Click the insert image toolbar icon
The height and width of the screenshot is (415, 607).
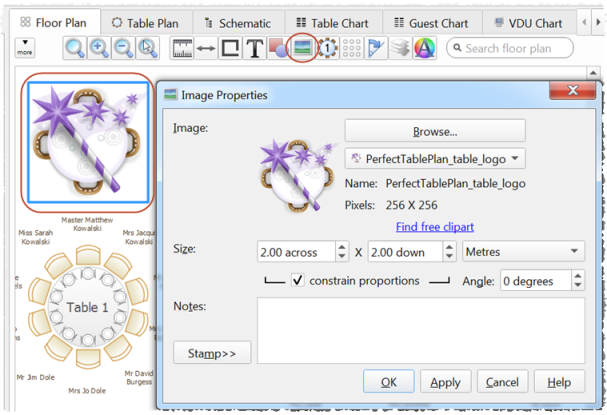coord(302,48)
